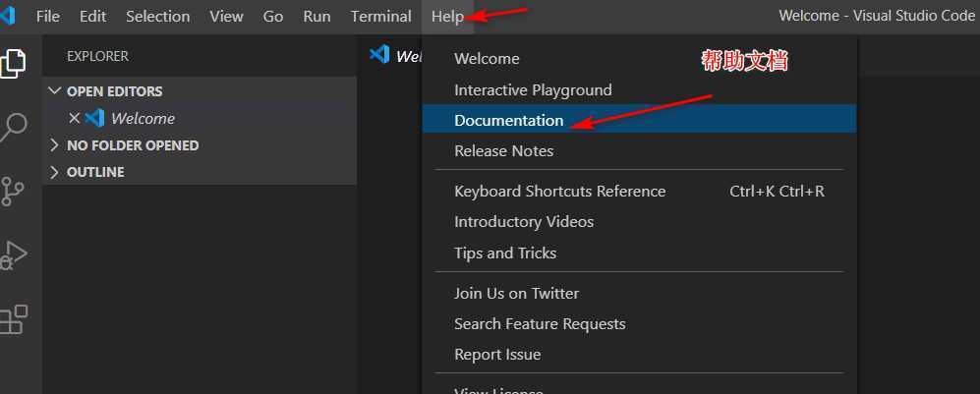
Task: Open the Extensions view icon
Action: [13, 319]
